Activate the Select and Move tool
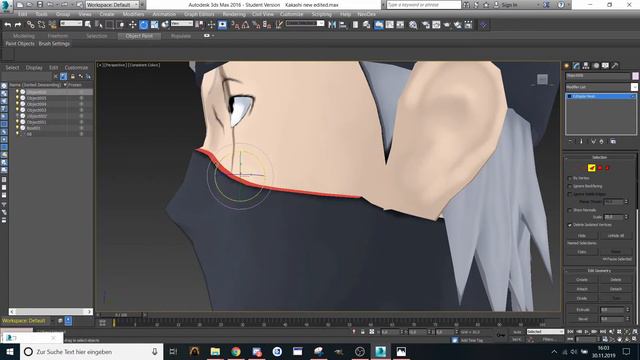Screen dimensions: 640x360 click(133, 25)
